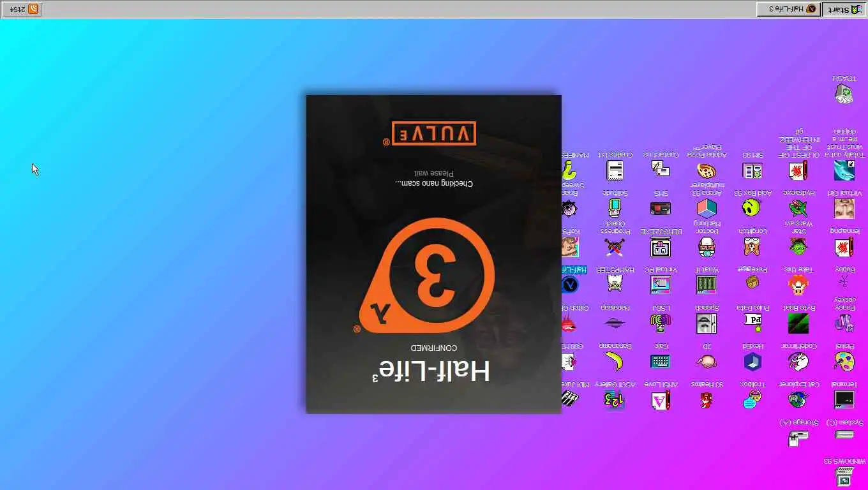This screenshot has width=868, height=490.
Task: Open the HexEd icon
Action: (752, 361)
